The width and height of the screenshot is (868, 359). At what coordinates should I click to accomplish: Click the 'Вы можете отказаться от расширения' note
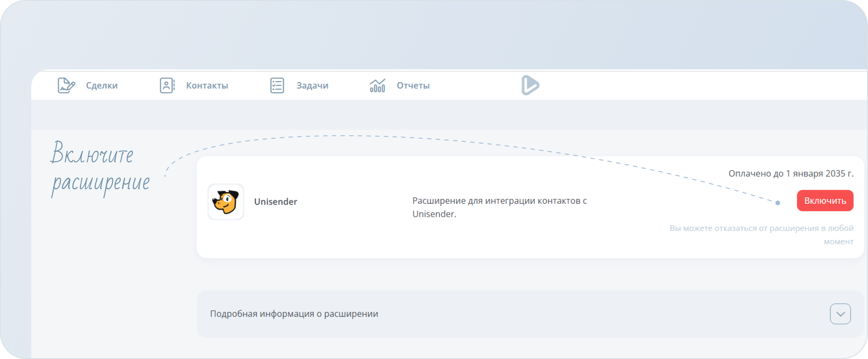coord(761,228)
